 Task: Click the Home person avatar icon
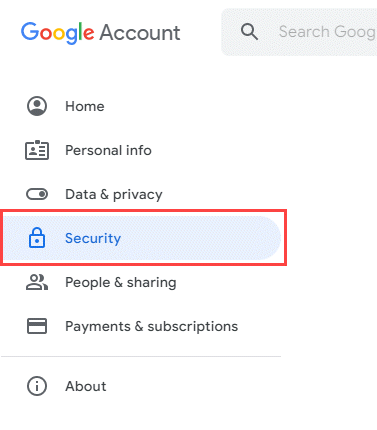37,106
